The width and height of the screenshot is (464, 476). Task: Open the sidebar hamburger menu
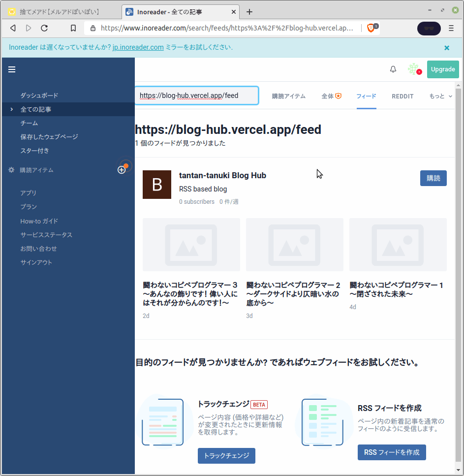[x=12, y=69]
